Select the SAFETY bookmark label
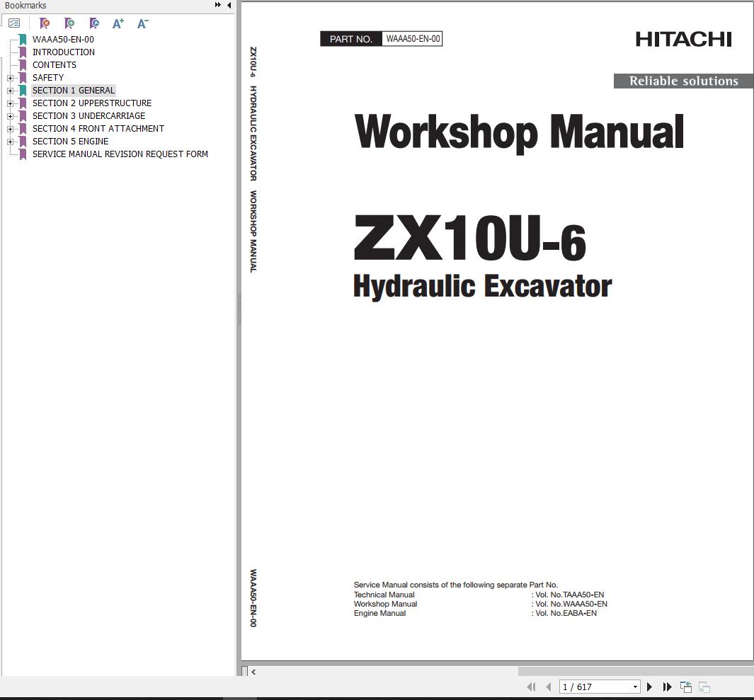 [x=48, y=77]
